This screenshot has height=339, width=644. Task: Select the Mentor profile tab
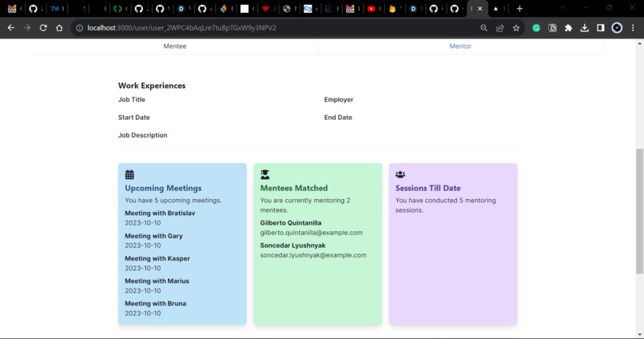coord(460,46)
